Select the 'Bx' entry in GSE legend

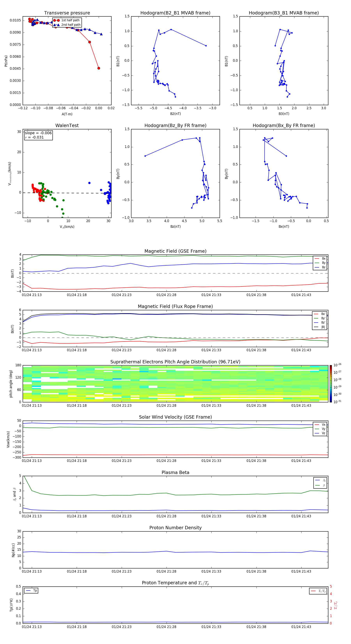pos(320,259)
